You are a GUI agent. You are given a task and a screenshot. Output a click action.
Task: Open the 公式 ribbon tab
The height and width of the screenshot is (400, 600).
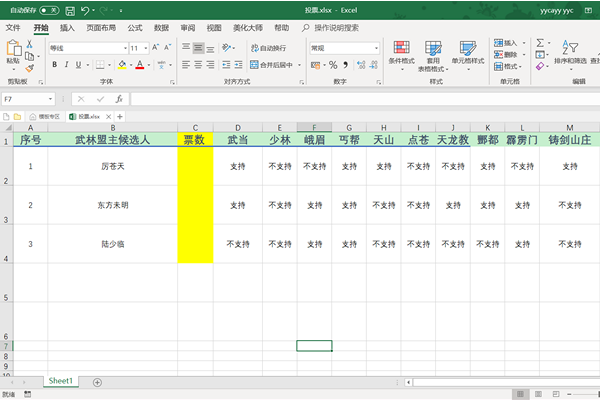click(x=134, y=28)
